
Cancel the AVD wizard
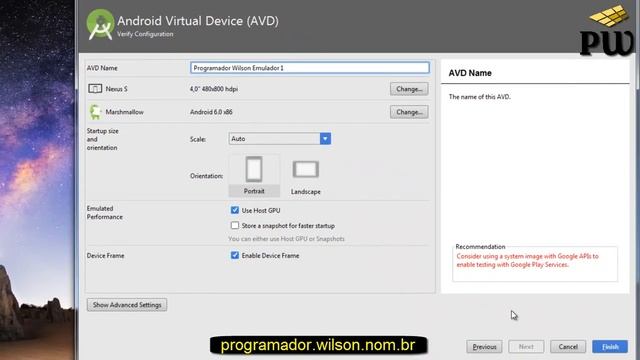pyautogui.click(x=568, y=347)
